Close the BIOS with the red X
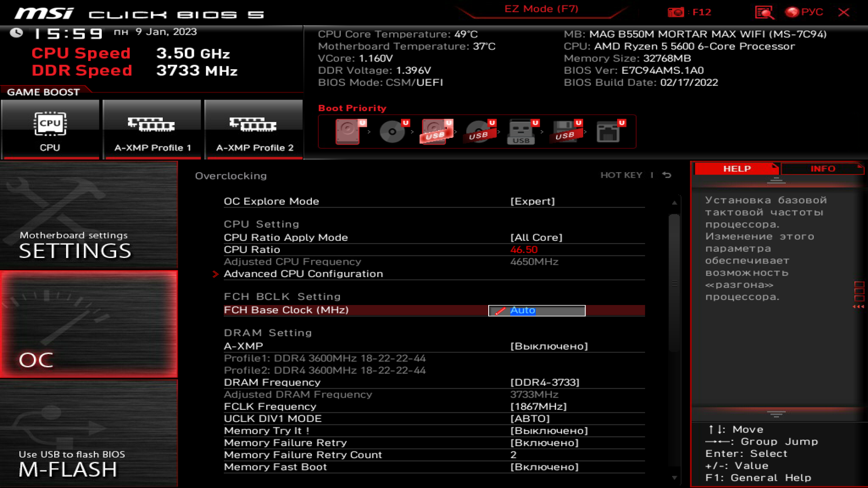Viewport: 868px width, 488px height. coord(844,12)
